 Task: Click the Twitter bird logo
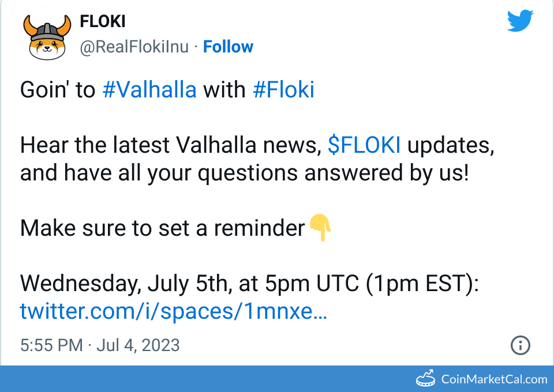click(521, 21)
